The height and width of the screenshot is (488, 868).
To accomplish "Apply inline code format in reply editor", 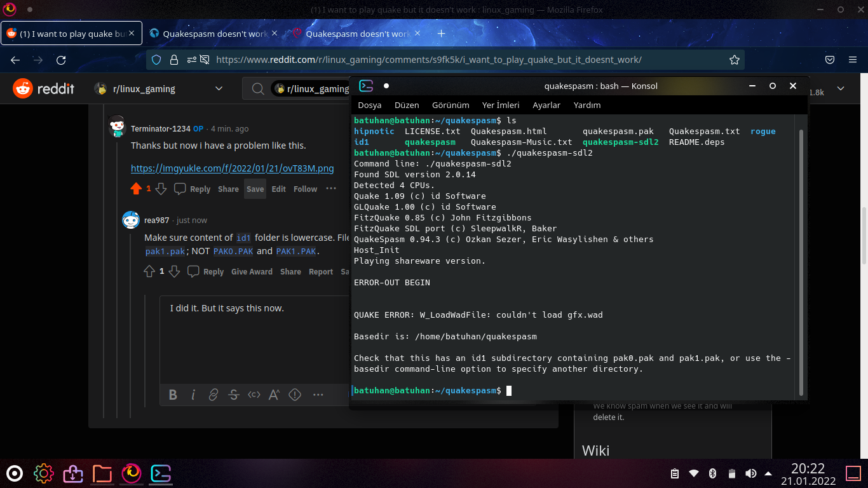I will [x=254, y=395].
